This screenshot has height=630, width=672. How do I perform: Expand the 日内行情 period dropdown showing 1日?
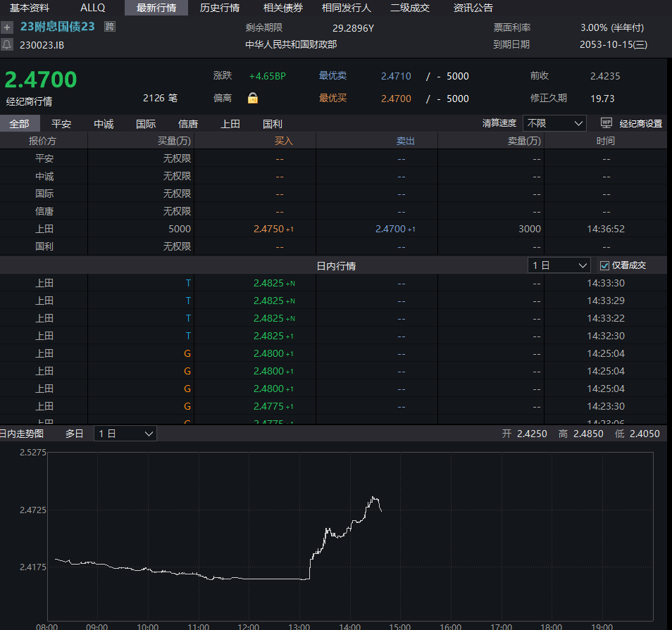pyautogui.click(x=559, y=265)
